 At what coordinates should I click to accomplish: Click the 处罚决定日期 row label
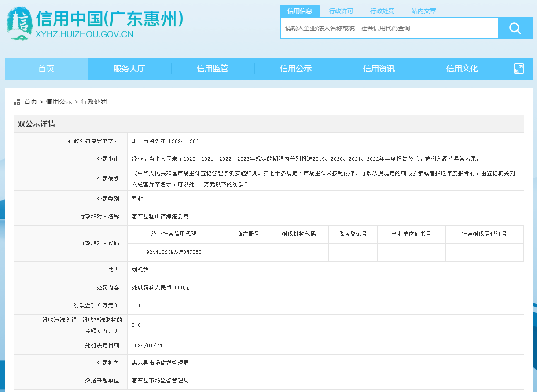click(104, 345)
